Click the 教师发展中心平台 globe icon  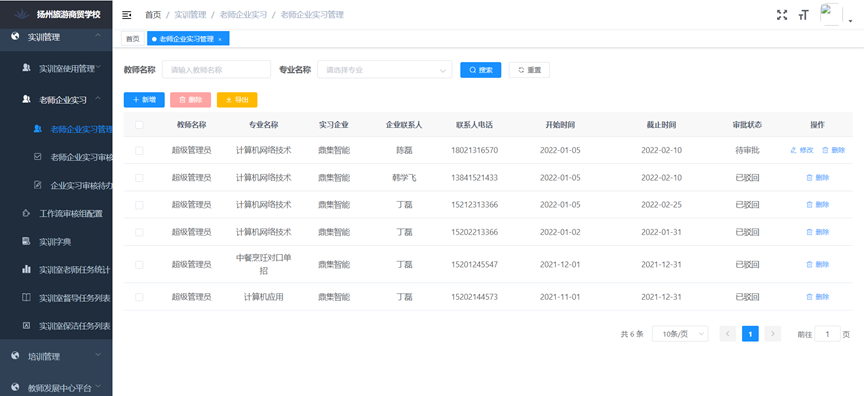(x=15, y=387)
